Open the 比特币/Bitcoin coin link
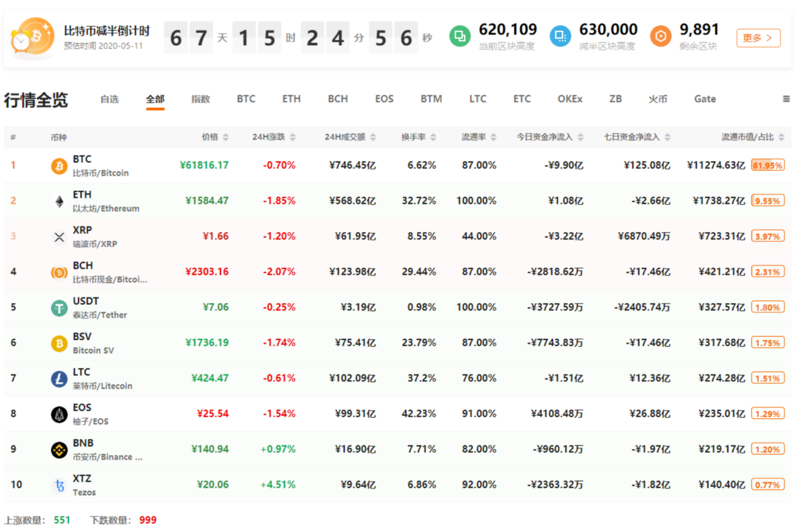Viewport: 796px width, 532px height. tap(100, 173)
